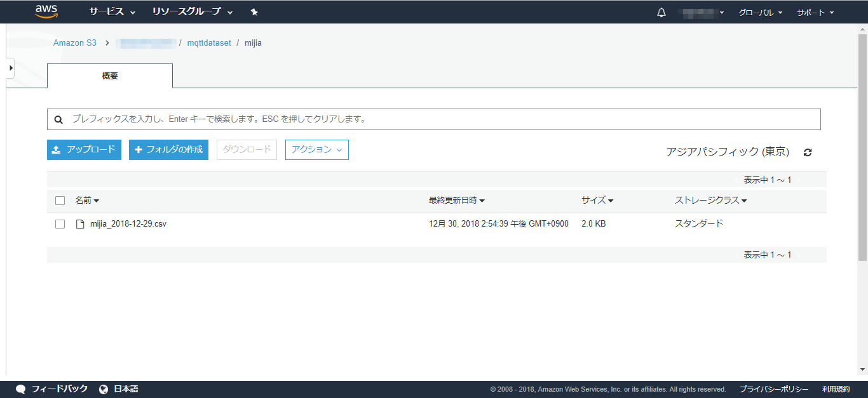The height and width of the screenshot is (398, 868).
Task: Expand the collapsed left sidebar arrow
Action: point(10,68)
